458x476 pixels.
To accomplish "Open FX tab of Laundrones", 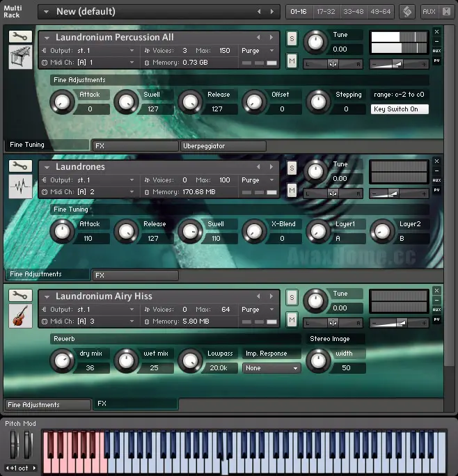I will (136, 276).
